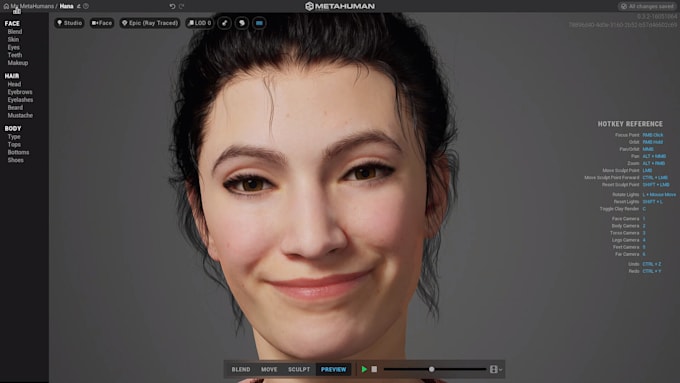Click the animation timeline slider handle
The image size is (680, 383).
(x=432, y=369)
